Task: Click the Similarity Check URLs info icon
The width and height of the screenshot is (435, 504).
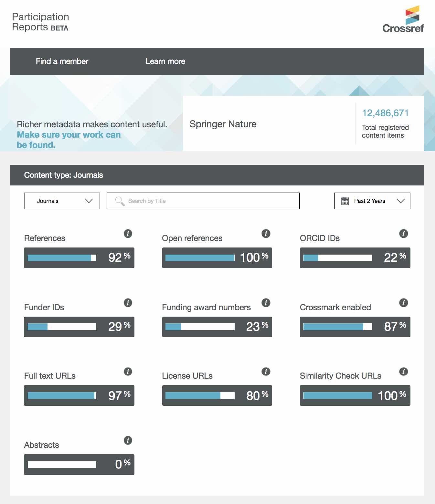Action: 403,372
